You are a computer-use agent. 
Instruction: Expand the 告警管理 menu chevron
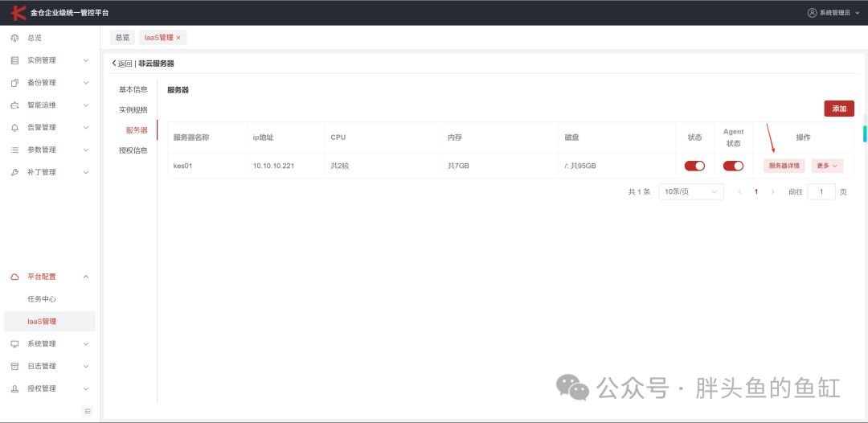(x=86, y=128)
